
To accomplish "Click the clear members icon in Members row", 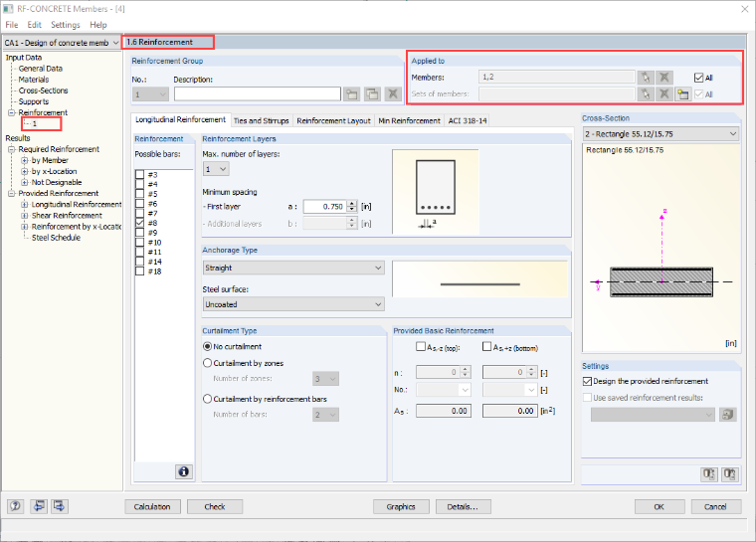I will pyautogui.click(x=664, y=78).
